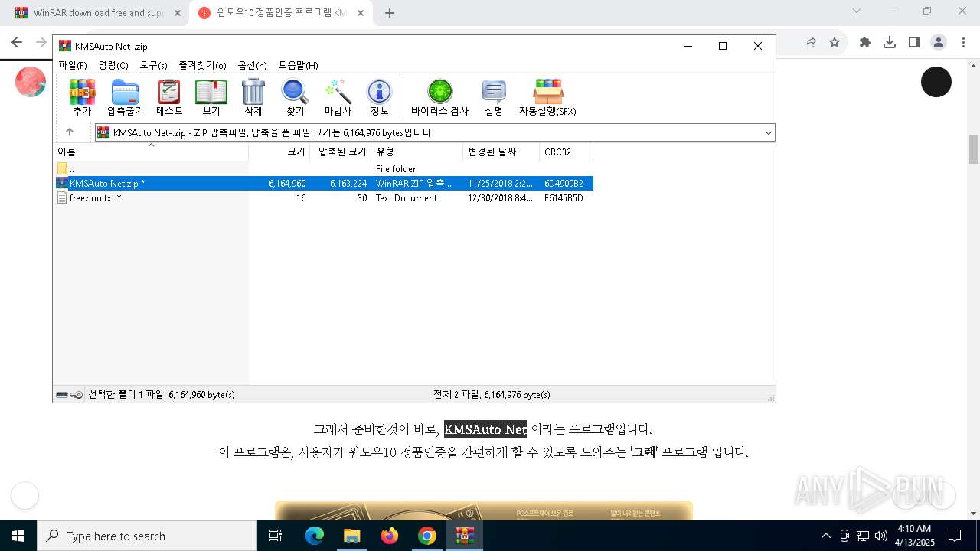The height and width of the screenshot is (551, 980).
Task: Open Chrome downloads icon
Action: (x=890, y=42)
